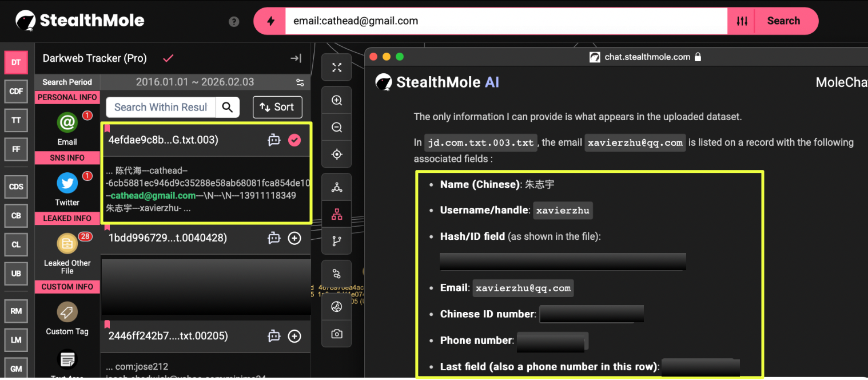Image resolution: width=868 pixels, height=380 pixels.
Task: Zoom out on the graph
Action: tap(337, 128)
